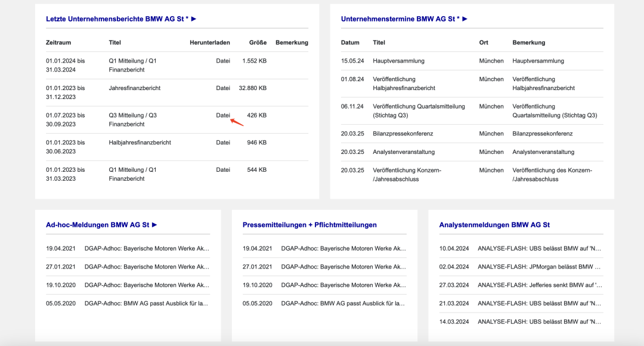The image size is (644, 346).
Task: Open the JPMorgan analyst flash from 02.04.2024
Action: (539, 267)
